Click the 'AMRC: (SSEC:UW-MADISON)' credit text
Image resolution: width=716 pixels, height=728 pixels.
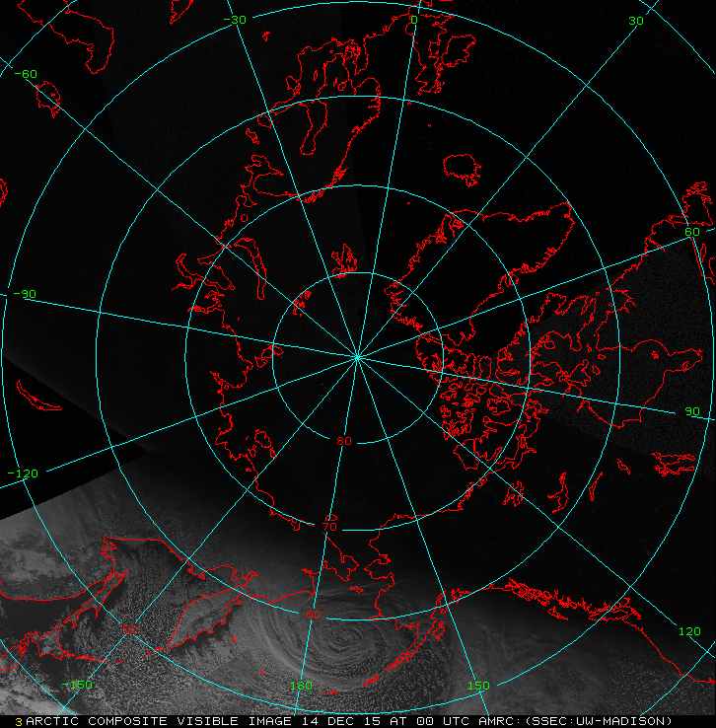click(x=575, y=721)
